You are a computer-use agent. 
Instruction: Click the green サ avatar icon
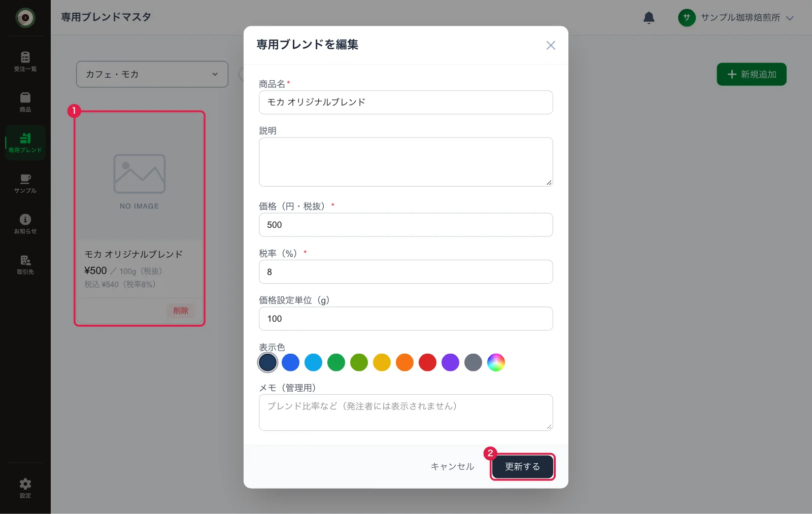[687, 18]
